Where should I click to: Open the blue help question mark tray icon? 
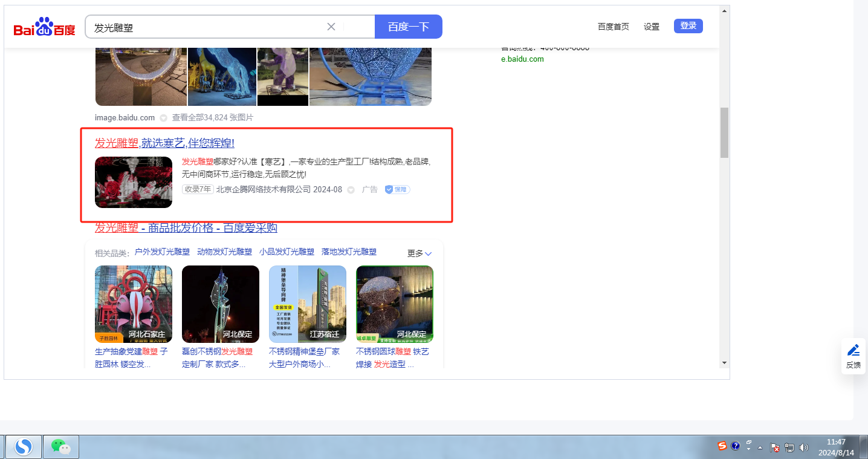pyautogui.click(x=736, y=446)
